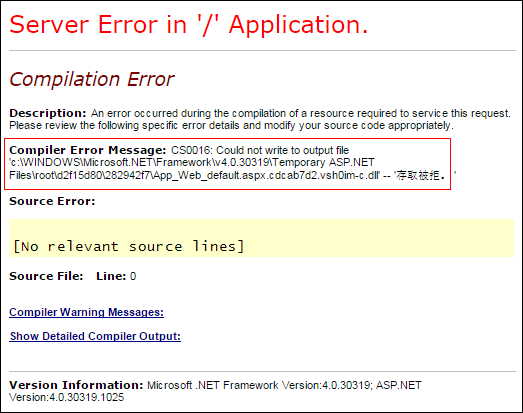This screenshot has height=413, width=523.
Task: Click the 'Compilation Error' subheading
Action: point(92,79)
